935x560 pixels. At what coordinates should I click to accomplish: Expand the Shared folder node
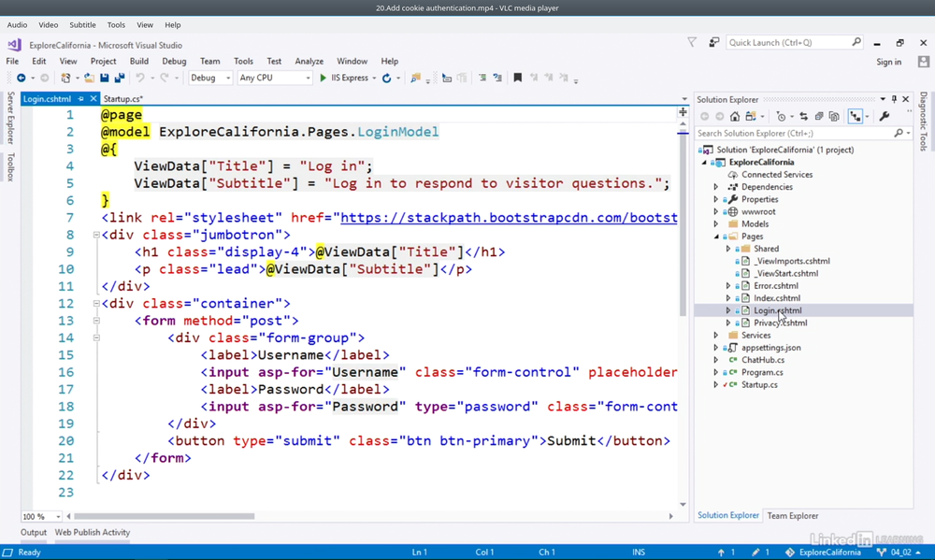coord(728,249)
